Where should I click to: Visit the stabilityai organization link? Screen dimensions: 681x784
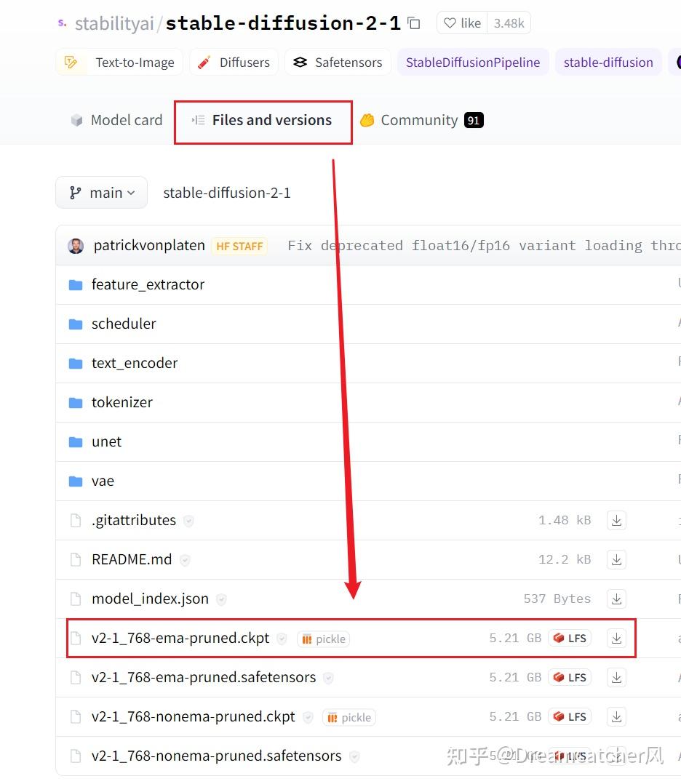(113, 23)
